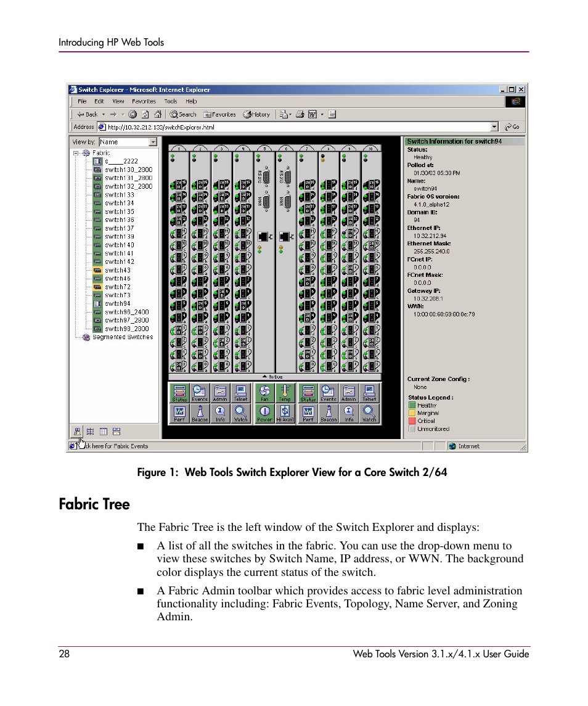Click the Favorites toolbar button
The height and width of the screenshot is (706, 588).
point(219,114)
